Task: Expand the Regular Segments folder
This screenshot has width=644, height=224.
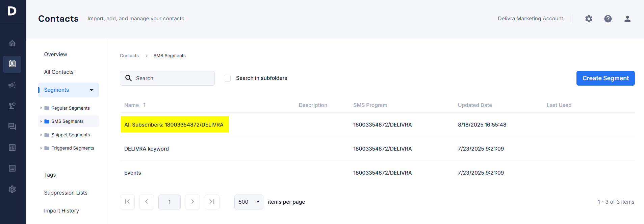Action: click(x=41, y=108)
